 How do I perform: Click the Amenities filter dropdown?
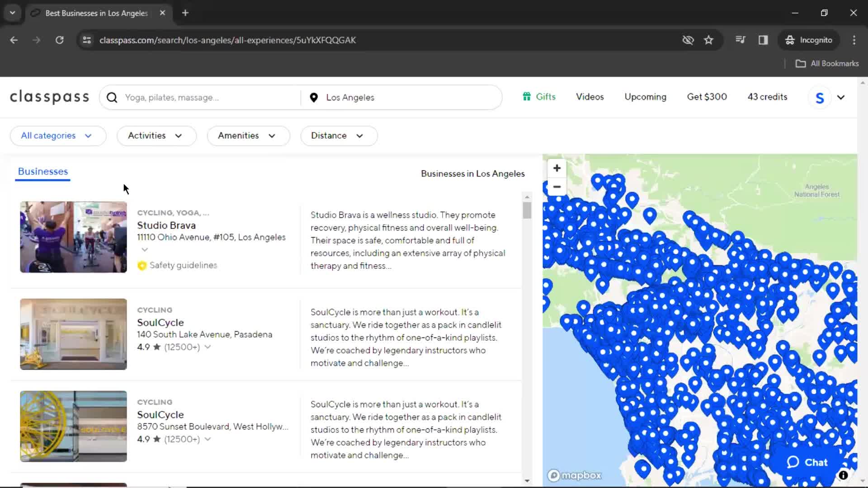246,135
